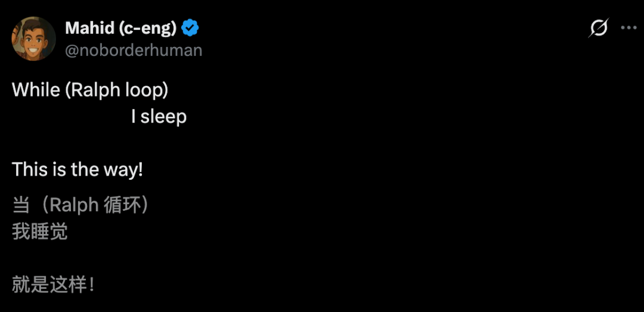Click the translated '就是这样！' line
The height and width of the screenshot is (312, 644).
click(53, 284)
